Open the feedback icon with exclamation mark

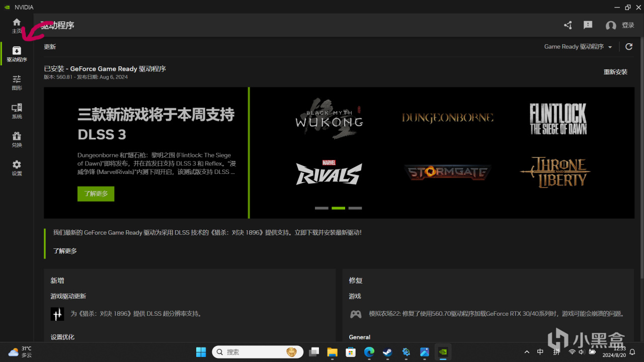point(588,25)
